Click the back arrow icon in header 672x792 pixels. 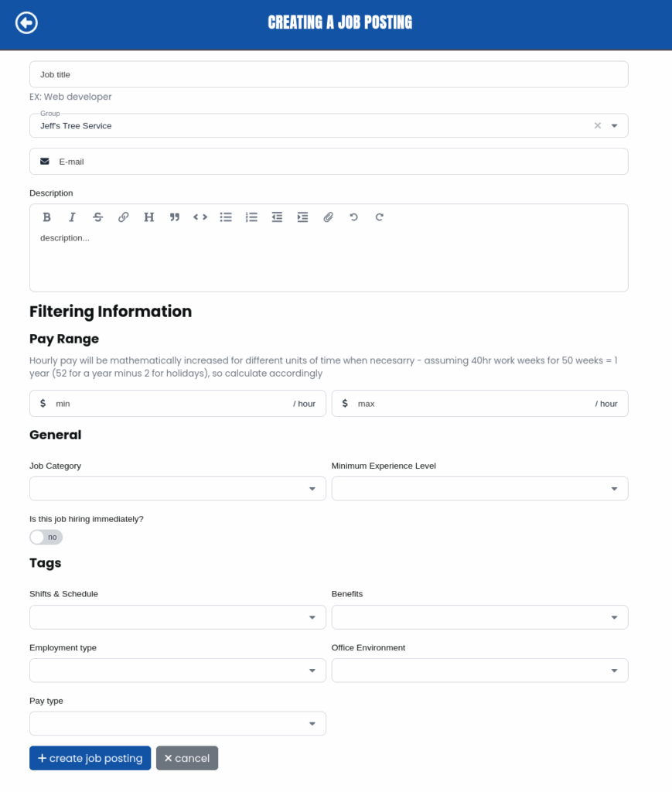pos(26,23)
